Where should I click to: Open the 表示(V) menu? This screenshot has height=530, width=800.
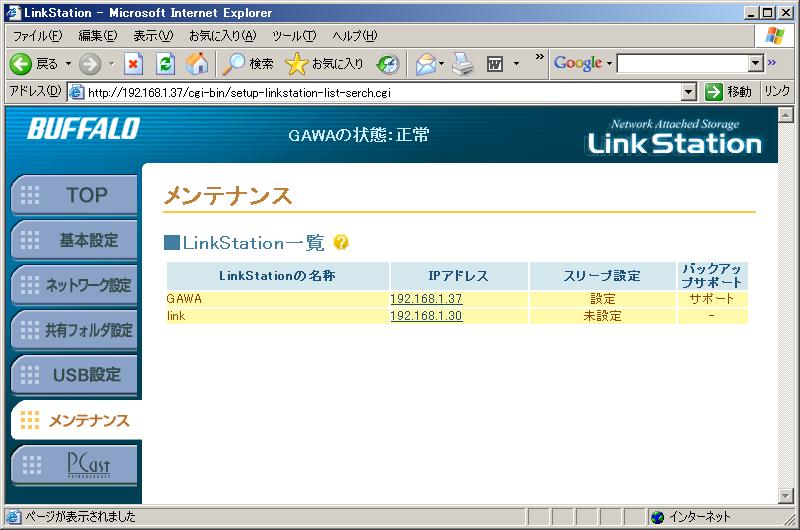click(153, 36)
